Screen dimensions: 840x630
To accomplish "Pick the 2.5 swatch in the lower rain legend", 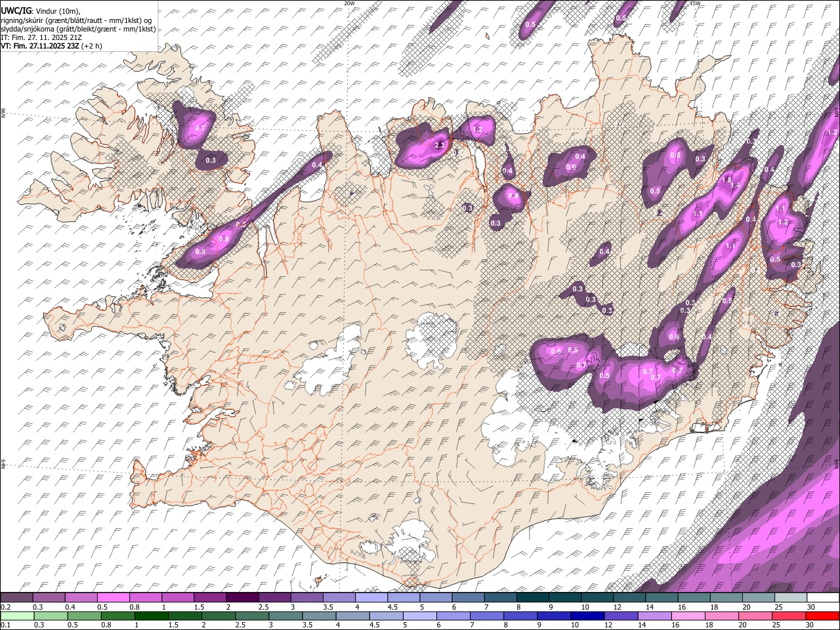I will click(x=252, y=616).
